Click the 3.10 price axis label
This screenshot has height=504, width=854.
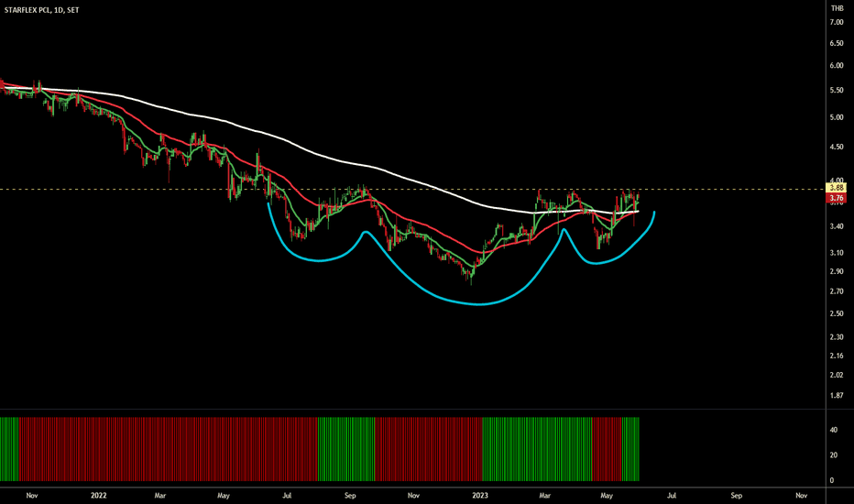837,253
